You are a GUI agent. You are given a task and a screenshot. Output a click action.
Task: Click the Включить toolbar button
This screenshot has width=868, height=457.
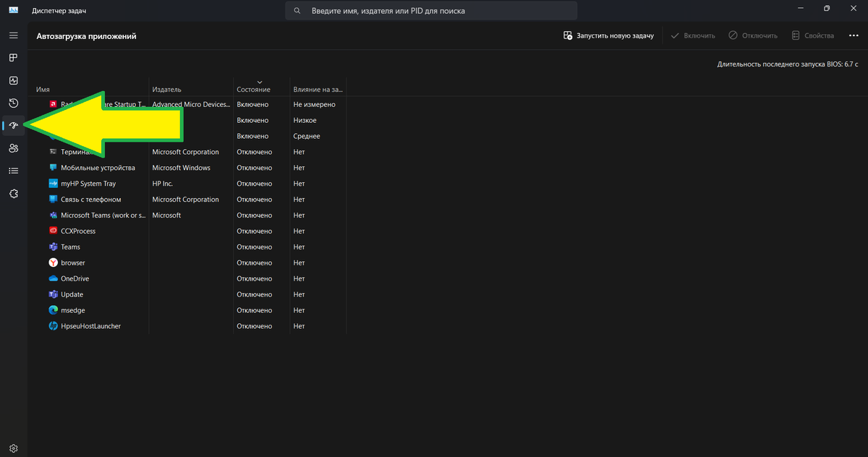[693, 35]
